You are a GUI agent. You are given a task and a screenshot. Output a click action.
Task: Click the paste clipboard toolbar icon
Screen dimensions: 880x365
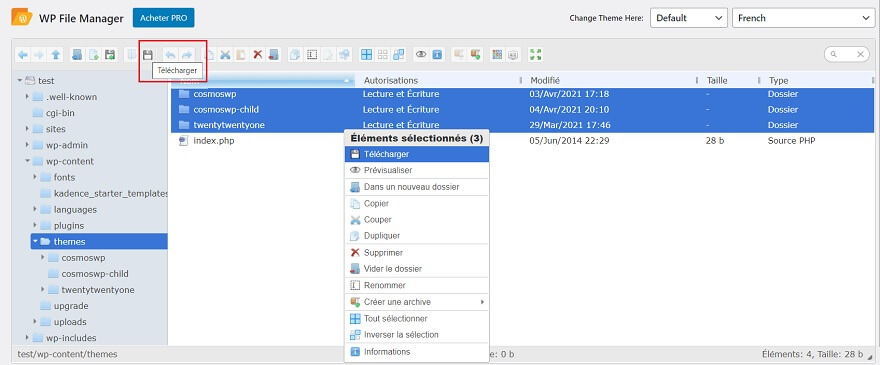pyautogui.click(x=241, y=54)
